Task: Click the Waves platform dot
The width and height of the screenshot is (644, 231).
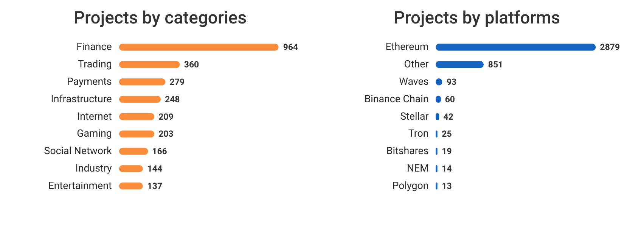Action: pos(439,82)
